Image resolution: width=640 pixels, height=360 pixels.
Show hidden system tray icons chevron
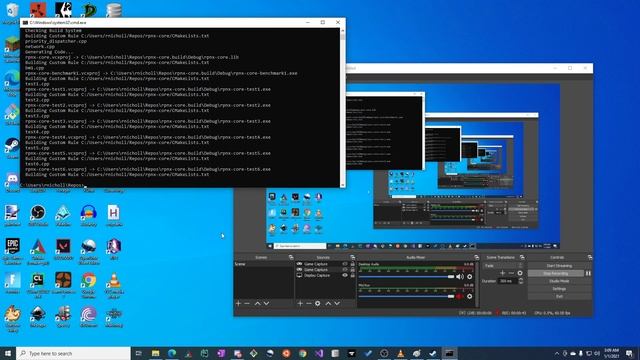point(557,353)
